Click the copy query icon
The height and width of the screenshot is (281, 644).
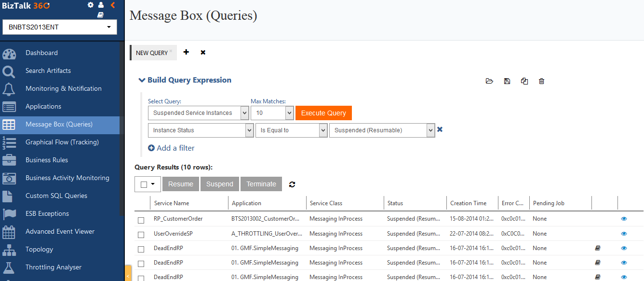pos(524,81)
